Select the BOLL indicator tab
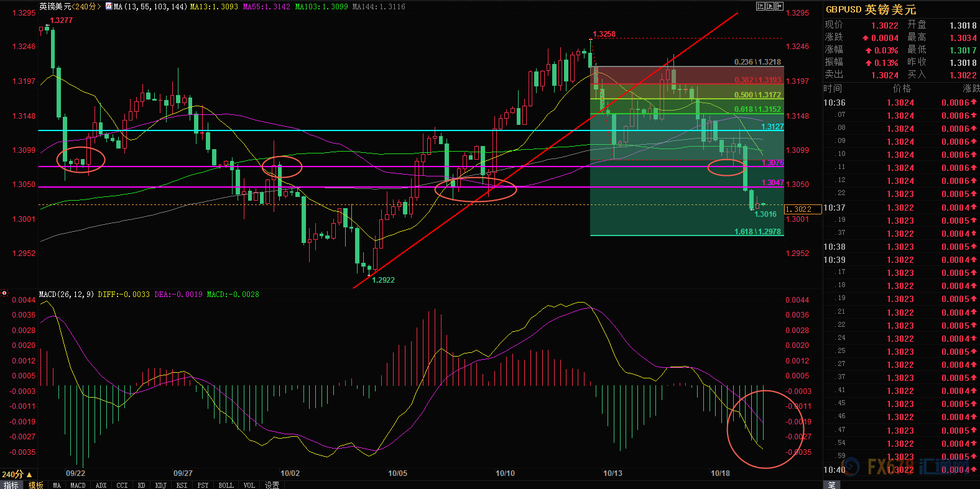 coord(226,485)
